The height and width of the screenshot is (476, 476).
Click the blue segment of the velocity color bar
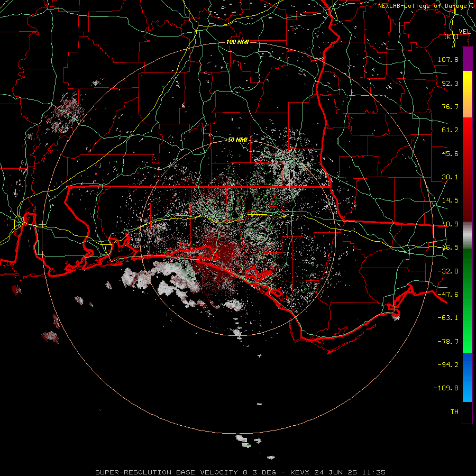pyautogui.click(x=467, y=377)
